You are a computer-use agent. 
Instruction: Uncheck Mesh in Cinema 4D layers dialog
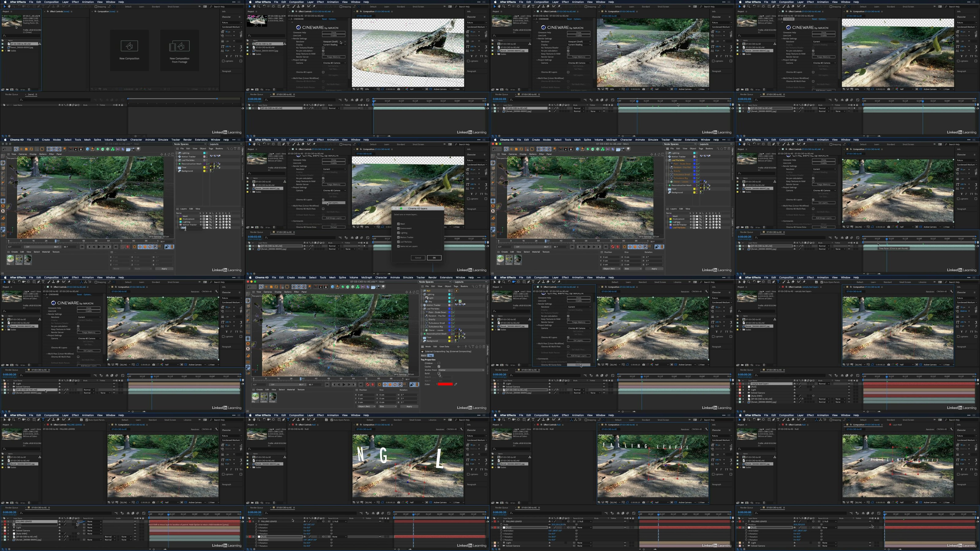pos(398,224)
